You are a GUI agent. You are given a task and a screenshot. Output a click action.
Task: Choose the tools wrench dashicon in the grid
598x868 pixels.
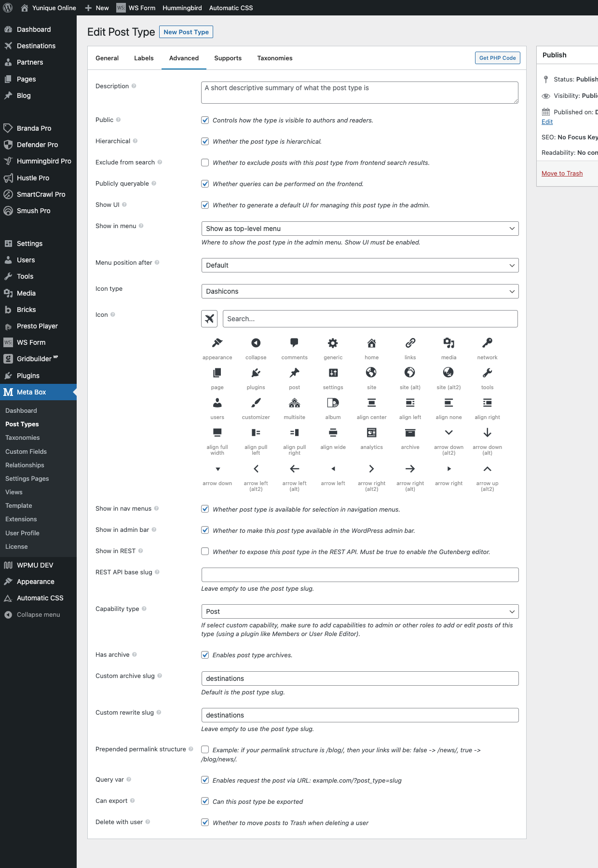coord(487,373)
